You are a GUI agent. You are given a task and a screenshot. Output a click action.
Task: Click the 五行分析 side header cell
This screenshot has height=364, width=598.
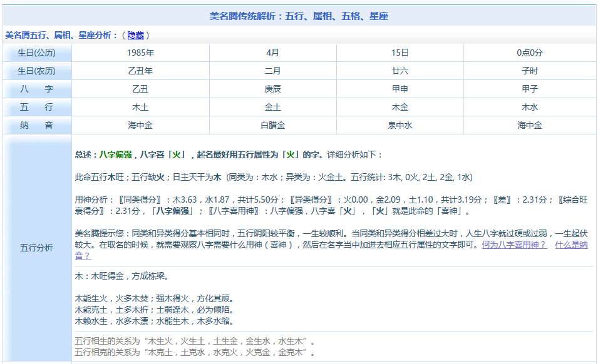pos(36,248)
